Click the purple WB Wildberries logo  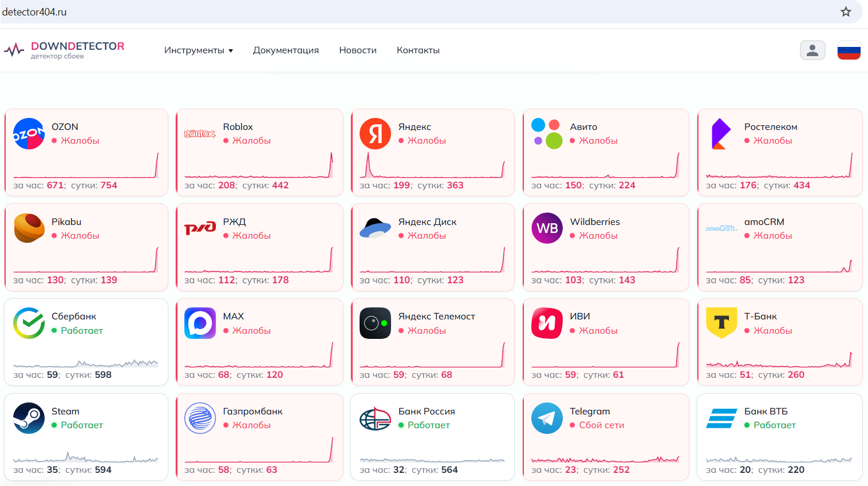[x=547, y=228]
